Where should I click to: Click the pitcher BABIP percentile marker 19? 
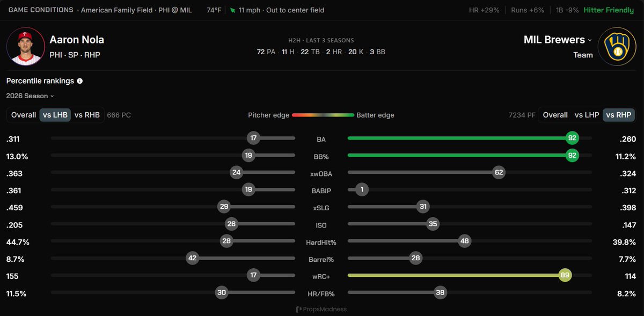click(249, 190)
